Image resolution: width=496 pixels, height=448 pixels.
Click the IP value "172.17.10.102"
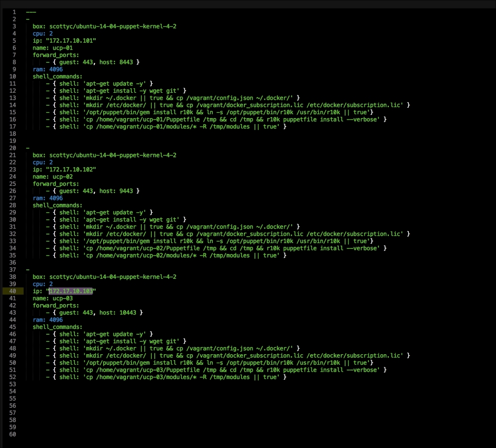point(71,169)
